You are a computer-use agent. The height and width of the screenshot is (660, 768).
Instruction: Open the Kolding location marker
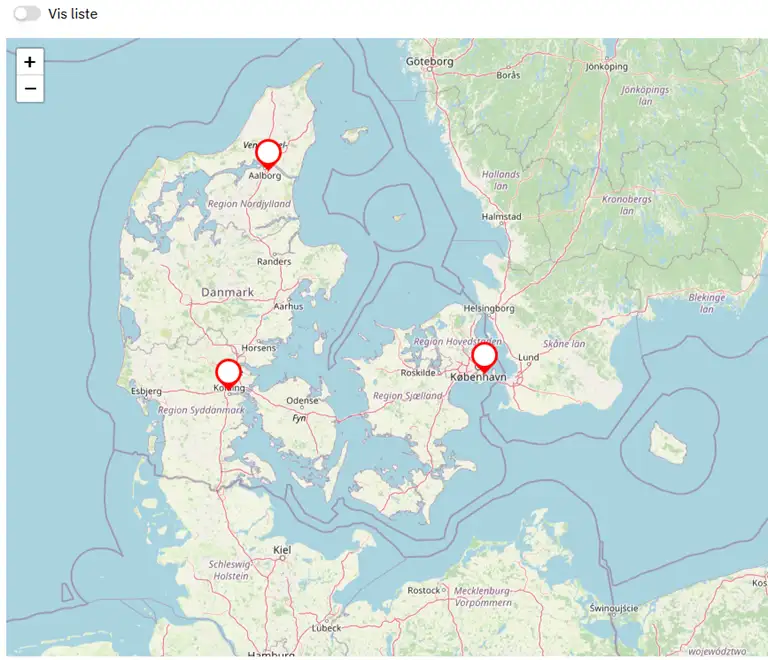coord(228,373)
